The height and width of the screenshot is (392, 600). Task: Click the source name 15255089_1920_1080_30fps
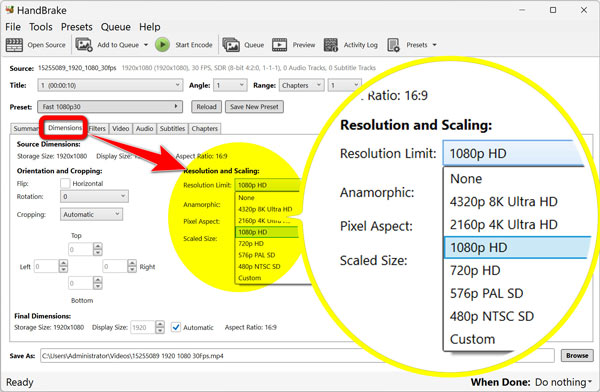click(77, 68)
